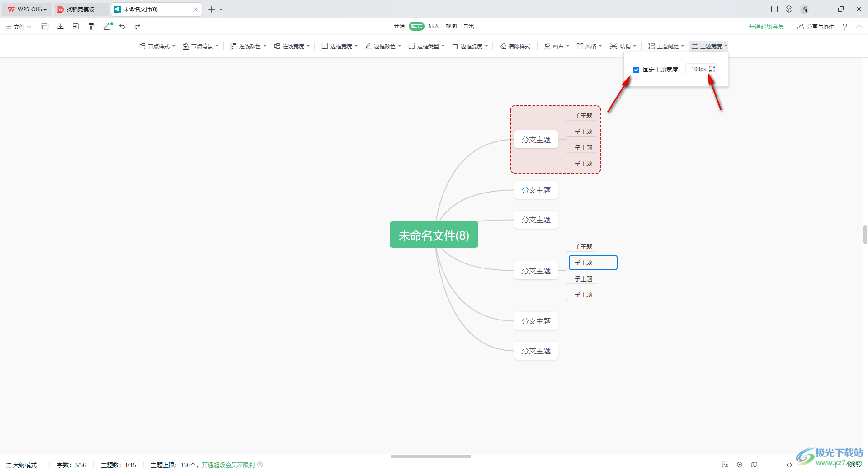
Task: Move the zoom slider handle
Action: 789,465
